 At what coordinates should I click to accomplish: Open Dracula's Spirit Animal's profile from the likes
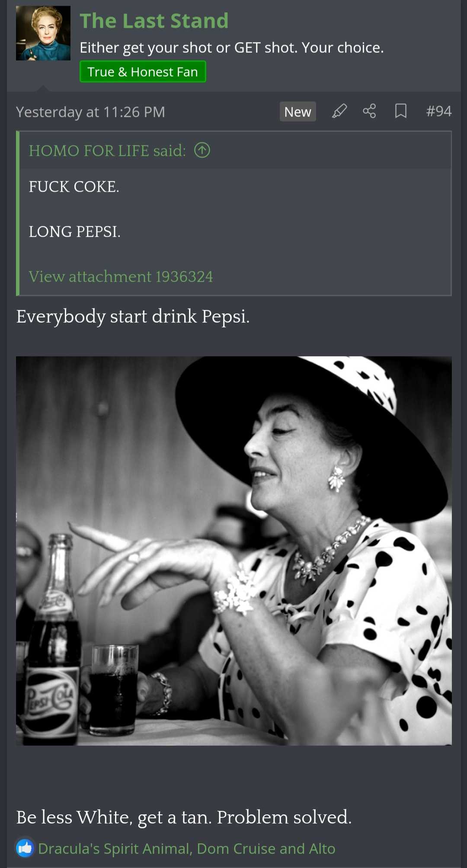[x=115, y=849]
